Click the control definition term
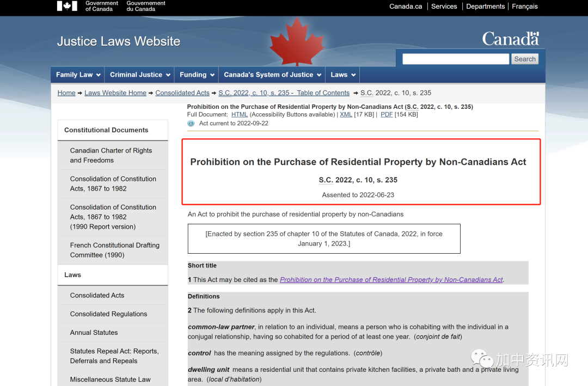 pyautogui.click(x=199, y=353)
